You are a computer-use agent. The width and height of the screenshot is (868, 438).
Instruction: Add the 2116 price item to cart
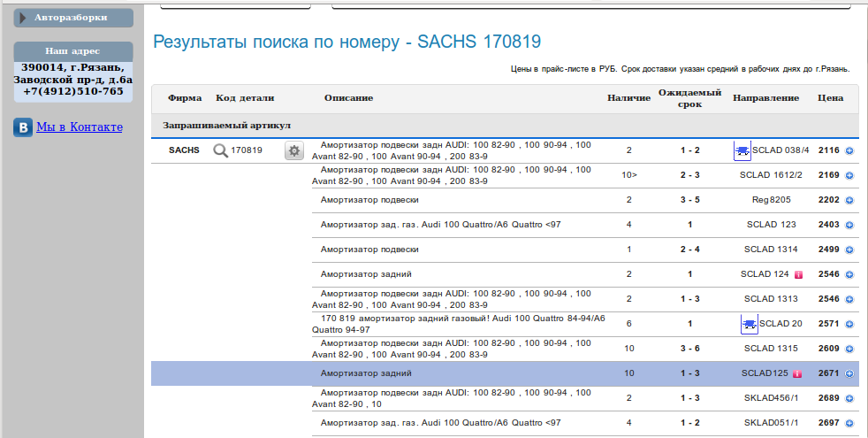coord(849,150)
